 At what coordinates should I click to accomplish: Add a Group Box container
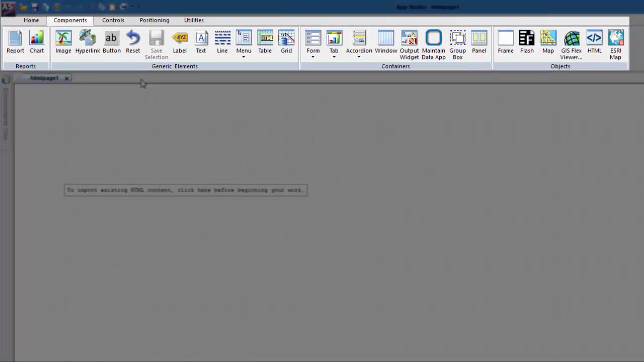[457, 45]
